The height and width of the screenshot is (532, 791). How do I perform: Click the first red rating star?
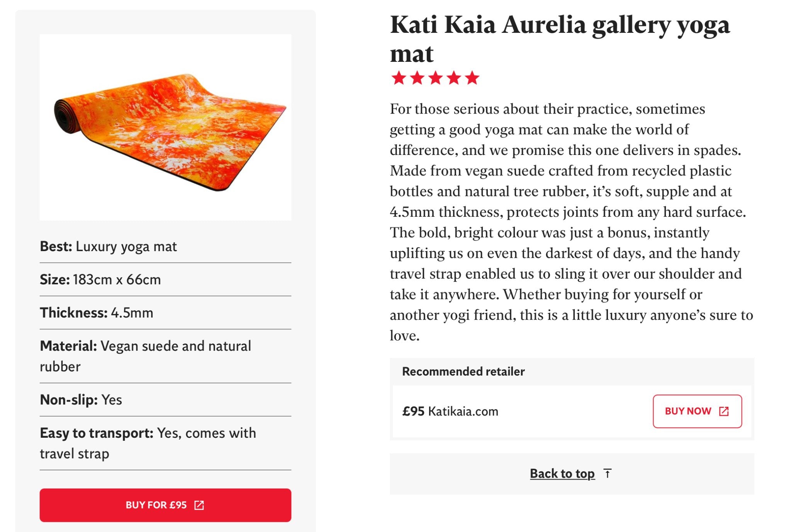click(399, 78)
